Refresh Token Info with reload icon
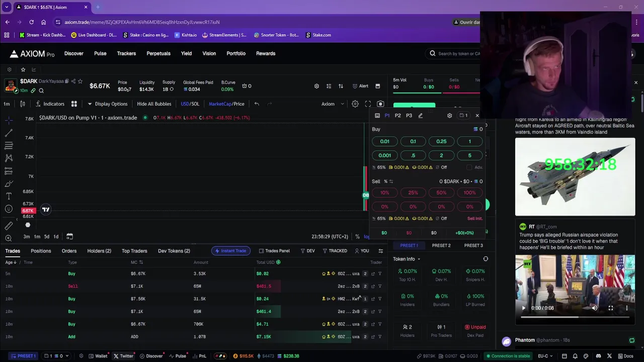The height and width of the screenshot is (362, 644). 486,259
